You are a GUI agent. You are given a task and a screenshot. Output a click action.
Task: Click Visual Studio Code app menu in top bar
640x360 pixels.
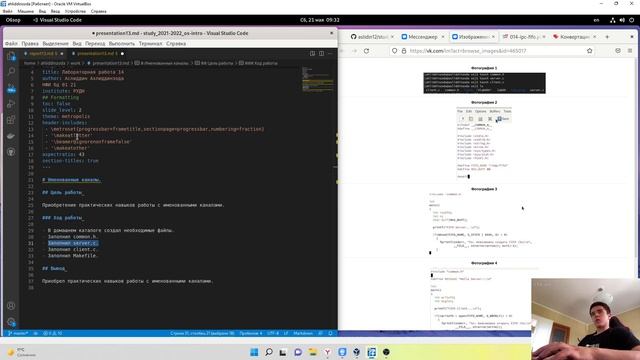[x=57, y=20]
